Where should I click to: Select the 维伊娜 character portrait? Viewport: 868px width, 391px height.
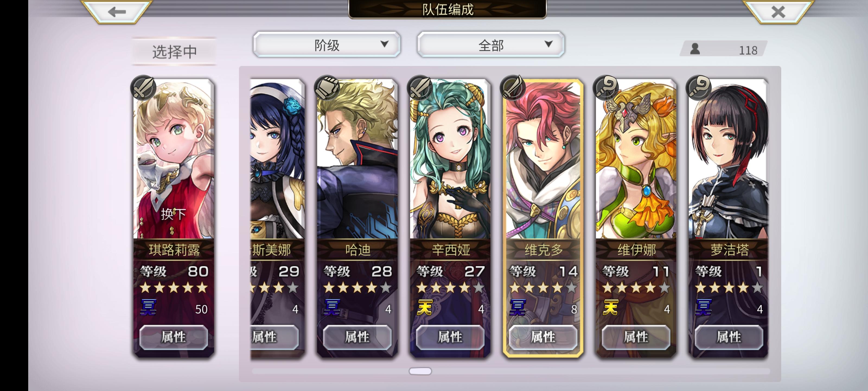(636, 159)
